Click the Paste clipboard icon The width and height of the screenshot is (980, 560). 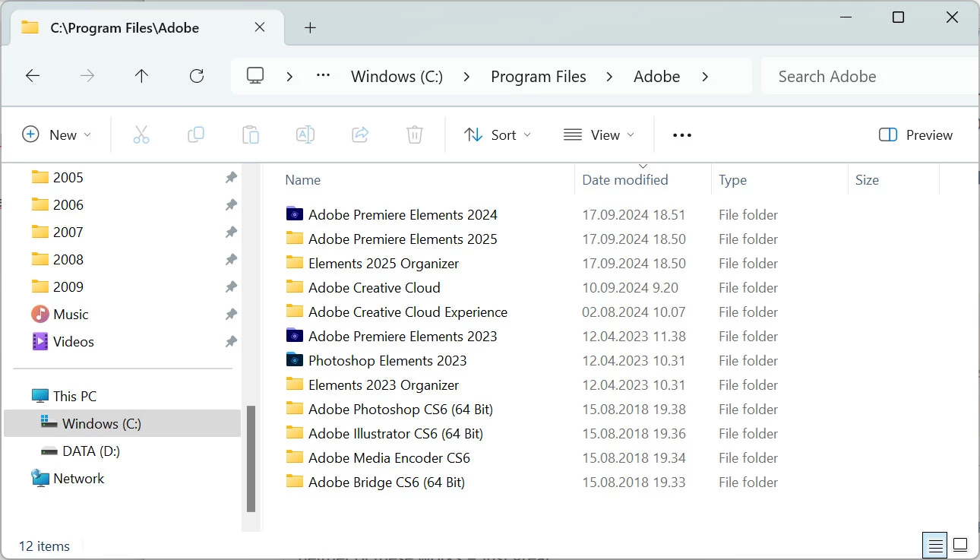(251, 134)
